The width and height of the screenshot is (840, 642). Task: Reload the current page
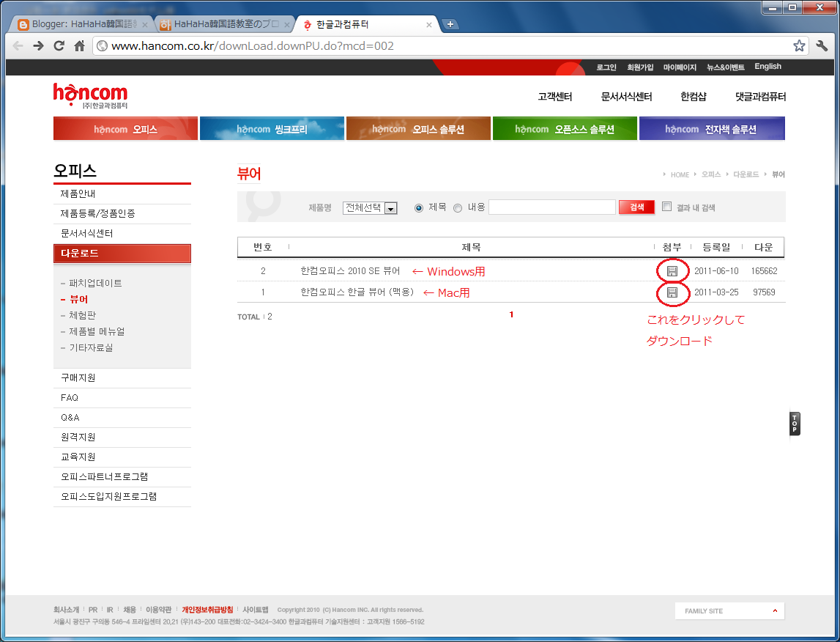pyautogui.click(x=59, y=46)
